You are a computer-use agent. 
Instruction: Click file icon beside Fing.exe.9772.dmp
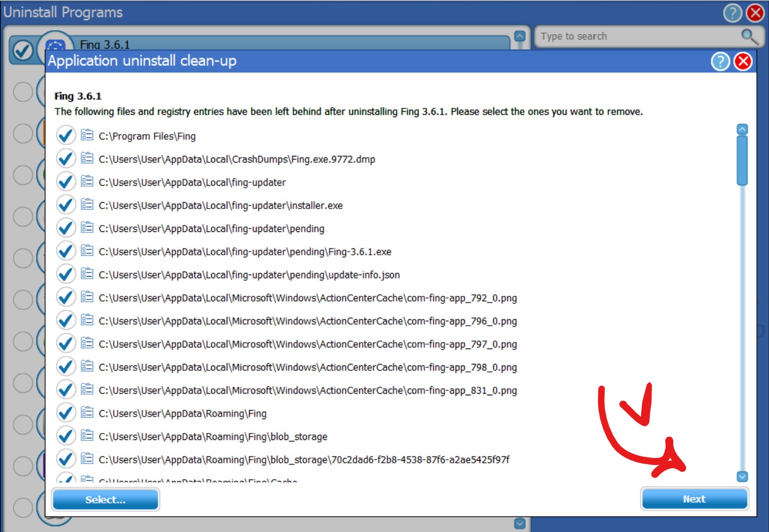(87, 158)
